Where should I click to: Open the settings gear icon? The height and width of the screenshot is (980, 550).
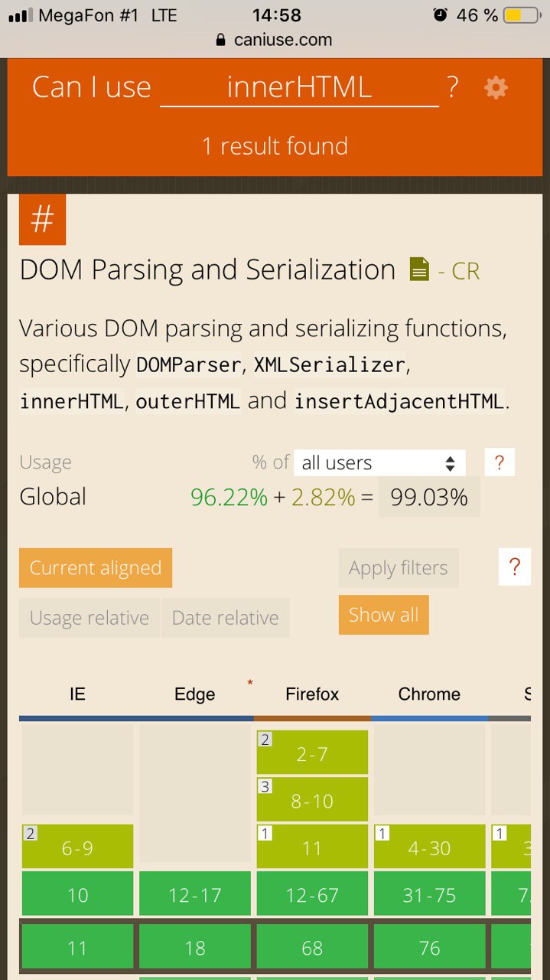pyautogui.click(x=496, y=88)
